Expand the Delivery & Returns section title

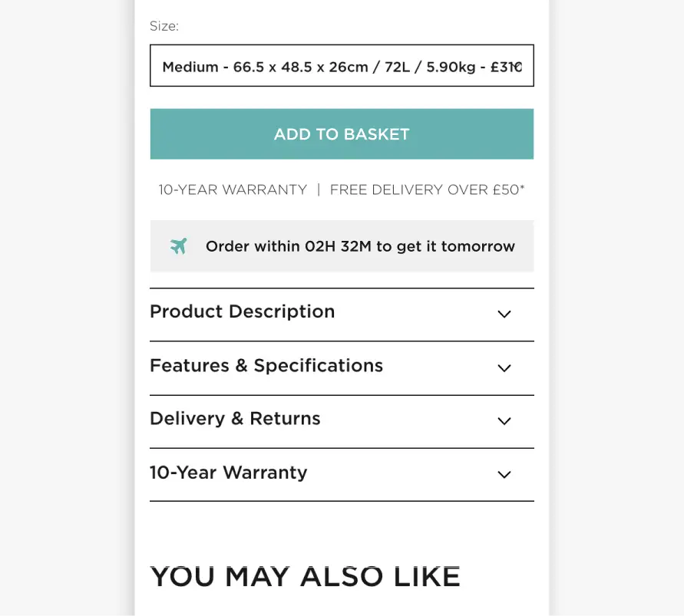coord(235,419)
